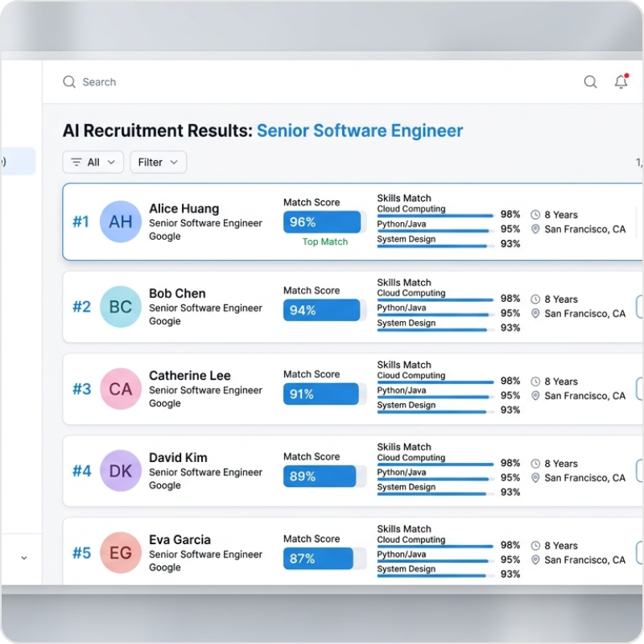Click Eva Garcia's 87% match score bar
Viewport: 644px width, 644px height.
pos(318,559)
